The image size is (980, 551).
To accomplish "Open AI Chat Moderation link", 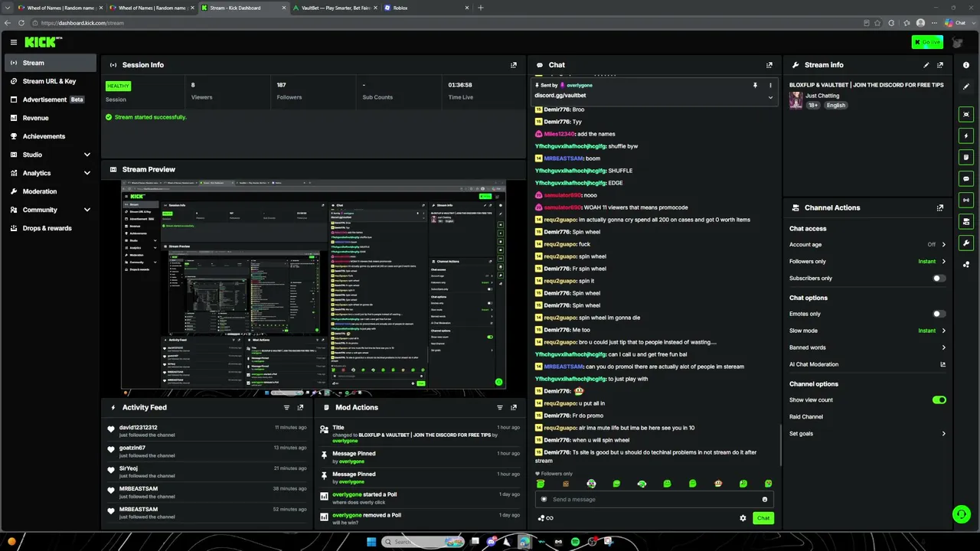I will 867,364.
